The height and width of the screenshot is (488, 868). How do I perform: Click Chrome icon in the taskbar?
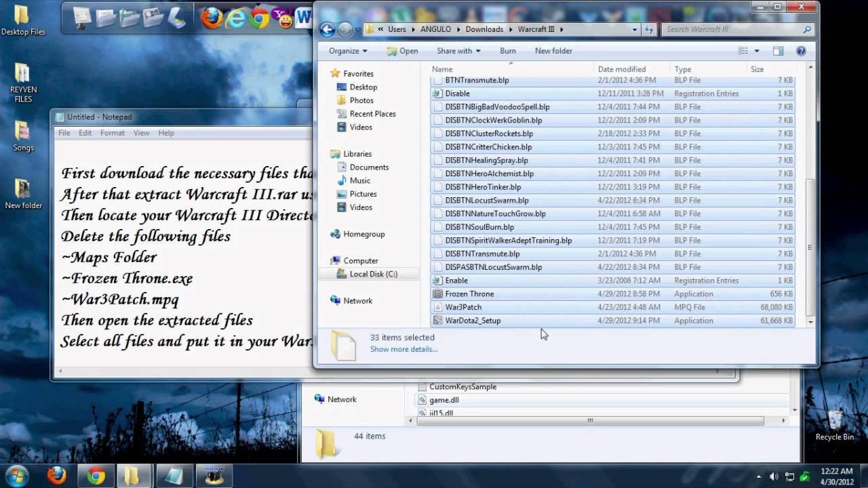[96, 476]
